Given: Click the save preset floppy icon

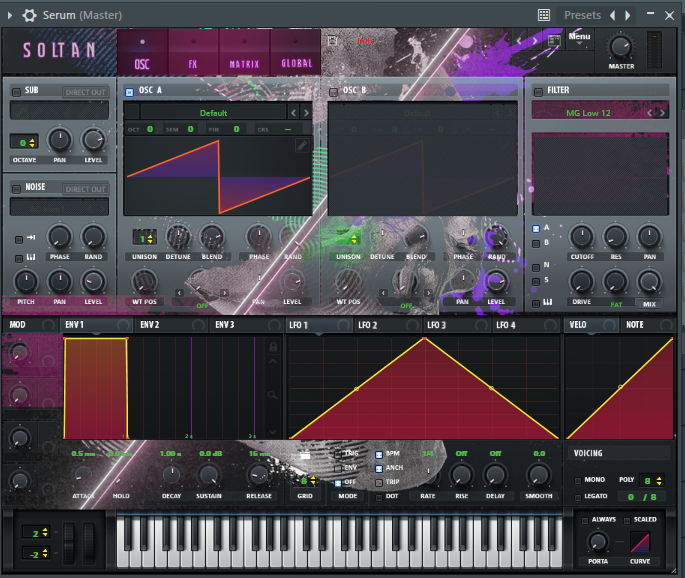Looking at the screenshot, I should (x=333, y=41).
